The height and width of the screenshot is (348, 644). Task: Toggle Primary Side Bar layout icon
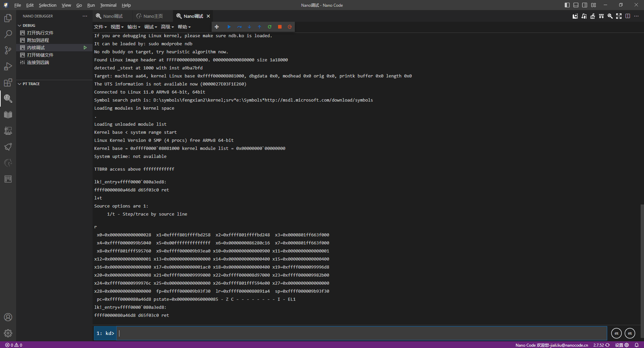tap(567, 5)
